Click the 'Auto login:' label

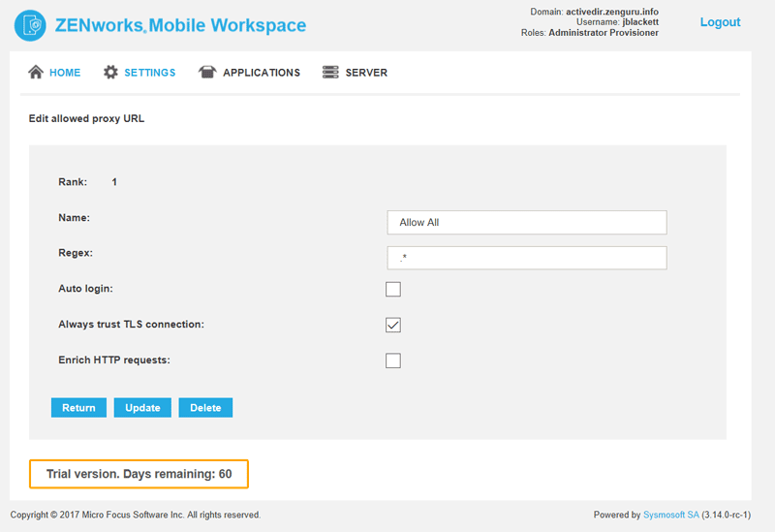tap(85, 288)
